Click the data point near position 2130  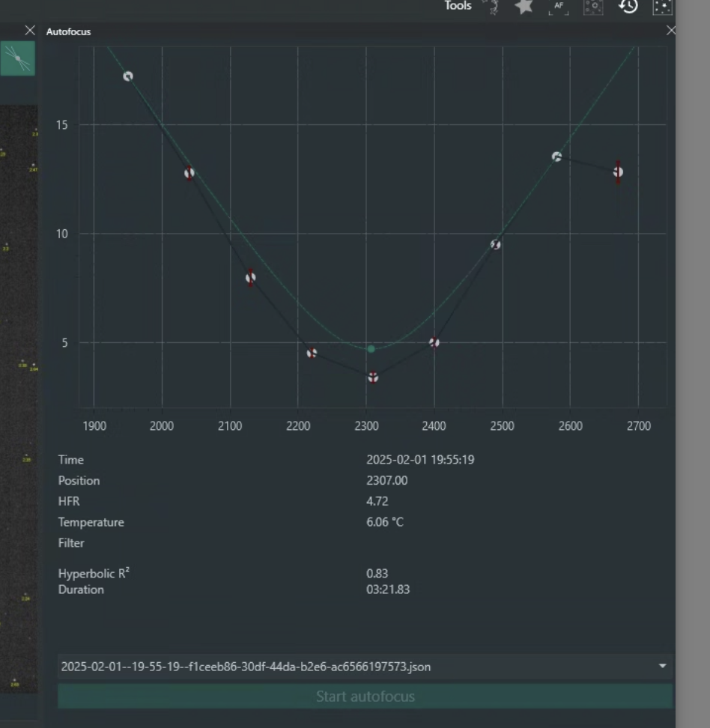point(250,278)
